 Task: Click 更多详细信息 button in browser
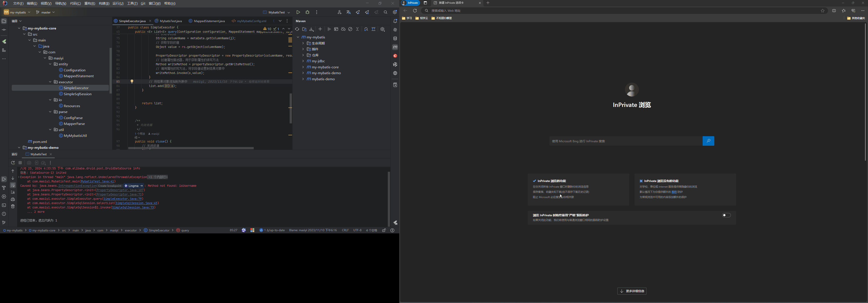click(x=632, y=291)
